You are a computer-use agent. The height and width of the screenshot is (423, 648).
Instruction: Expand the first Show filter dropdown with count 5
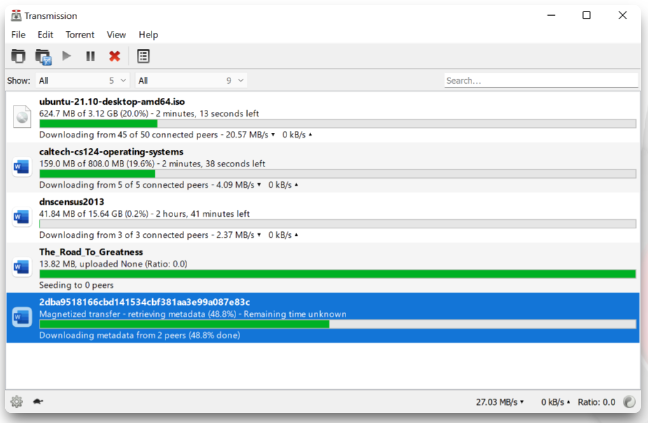(83, 81)
